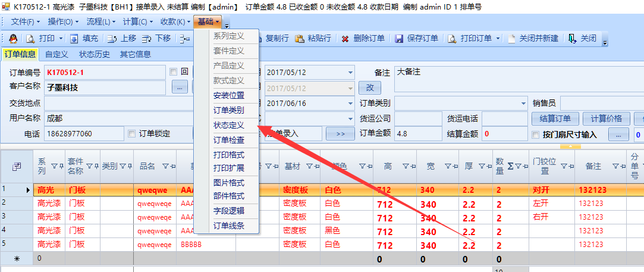Screen dimensions: 644x272
Task: Toggle the 订单锁定 checkbox
Action: tap(131, 133)
